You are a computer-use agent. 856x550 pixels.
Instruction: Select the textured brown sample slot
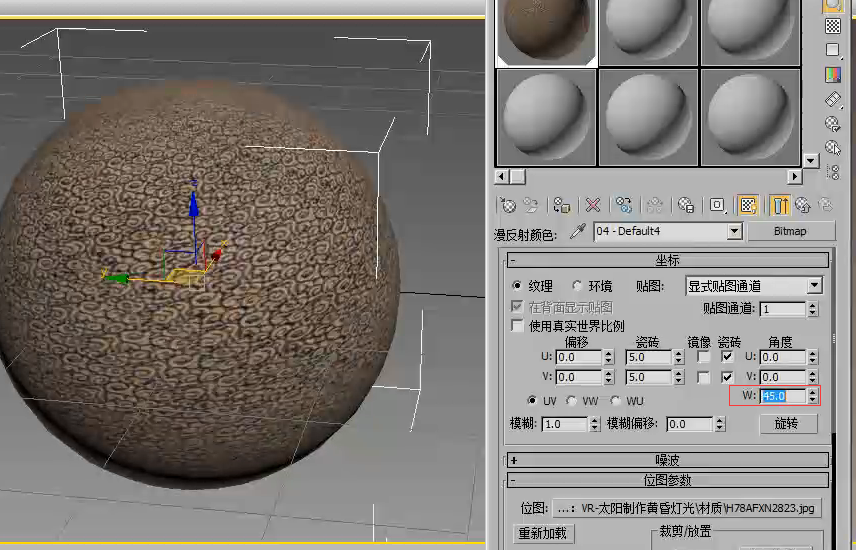(x=546, y=32)
